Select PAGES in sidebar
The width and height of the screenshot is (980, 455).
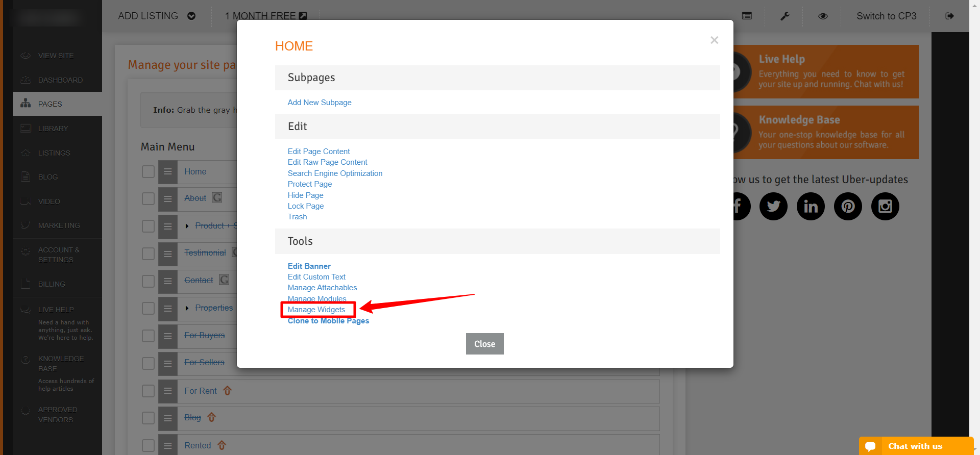[57, 104]
